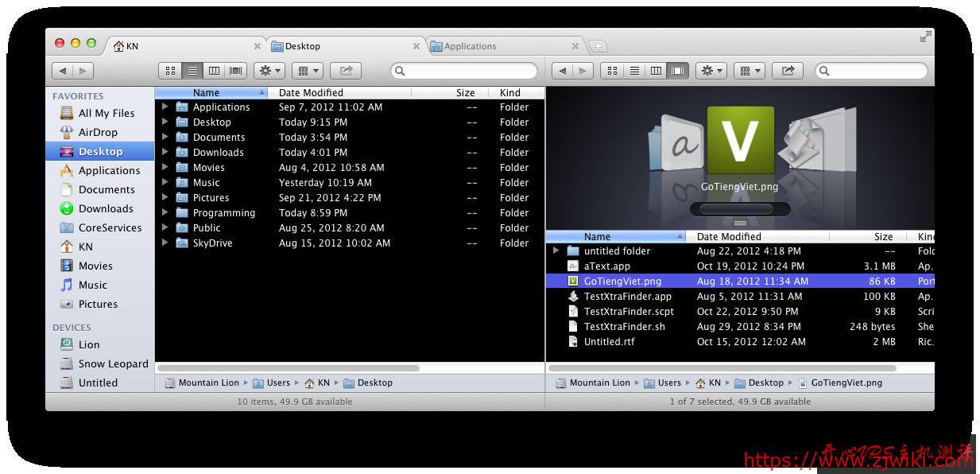Open the Action gear dropdown in left pane
The image size is (980, 474).
[x=269, y=71]
